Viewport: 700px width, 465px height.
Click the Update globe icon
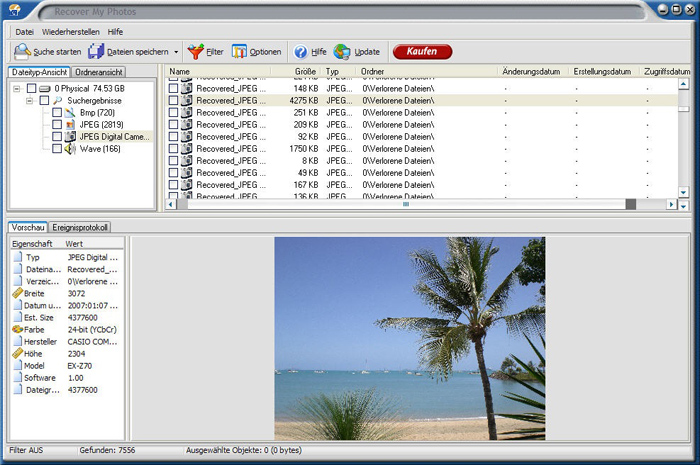pos(343,51)
